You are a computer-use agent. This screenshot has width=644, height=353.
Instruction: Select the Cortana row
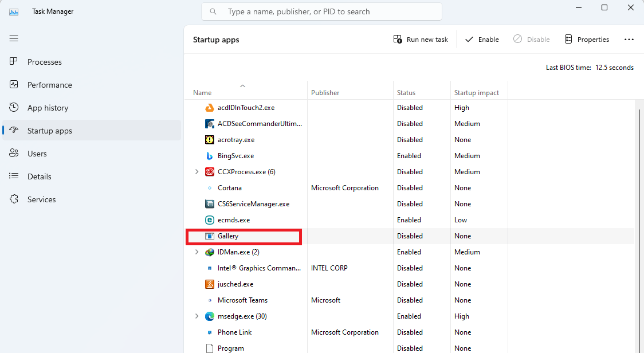point(410,188)
